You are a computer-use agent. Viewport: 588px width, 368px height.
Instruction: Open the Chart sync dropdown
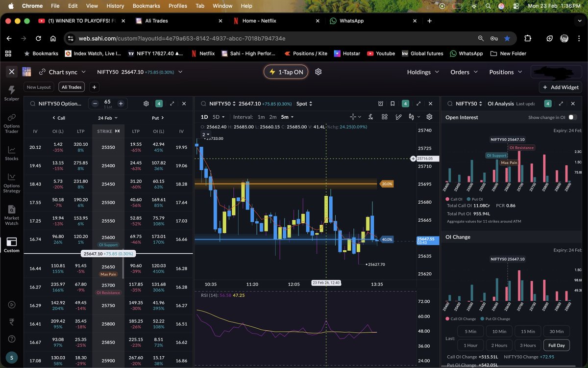[x=63, y=72]
